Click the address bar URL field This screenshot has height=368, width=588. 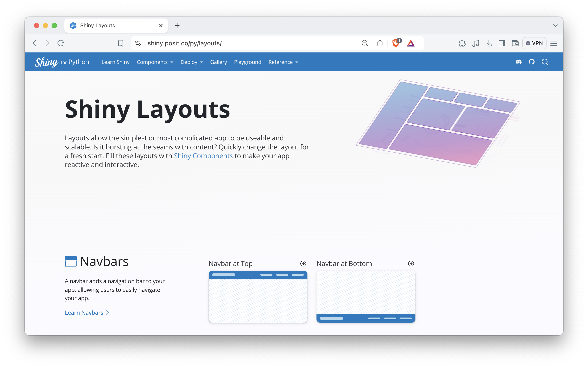[243, 43]
